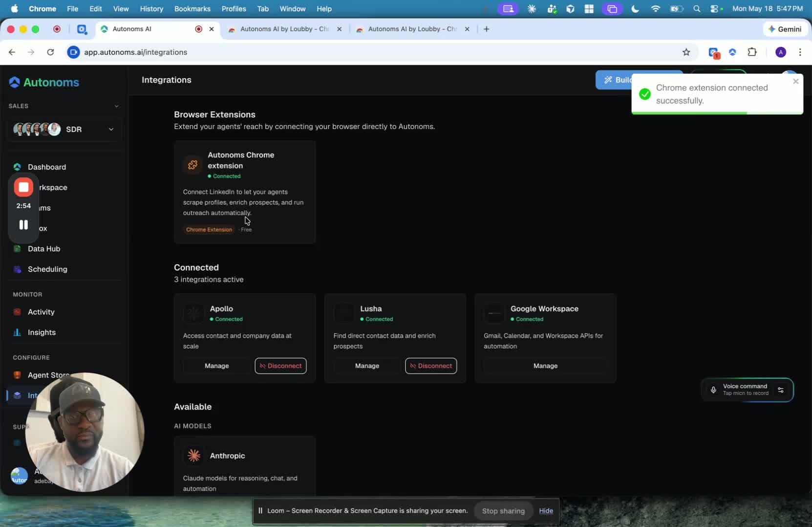Click the toolbar extension icon with red badge
Viewport: 812px width, 527px height.
(714, 53)
